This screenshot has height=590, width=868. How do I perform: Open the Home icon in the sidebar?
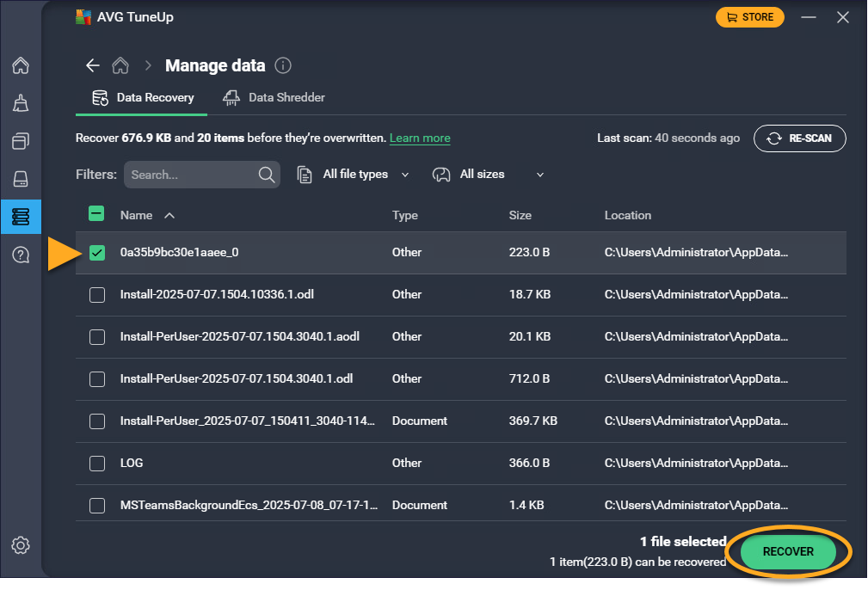click(21, 66)
